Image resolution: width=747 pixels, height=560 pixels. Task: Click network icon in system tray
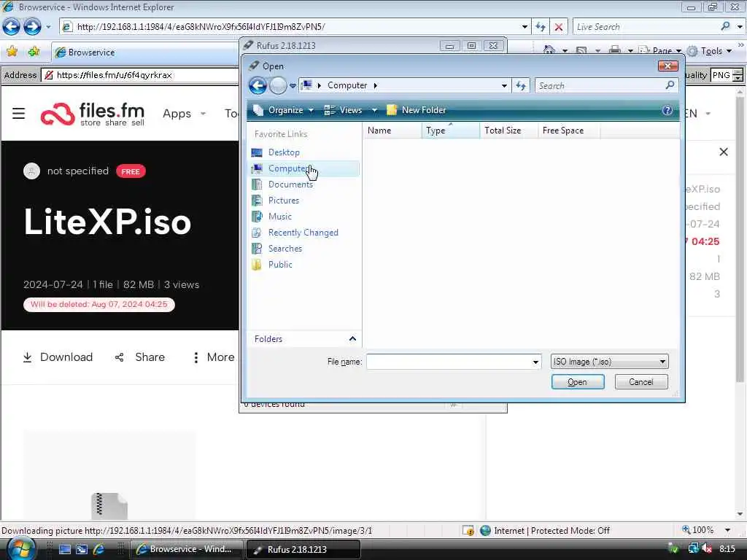[x=693, y=548]
